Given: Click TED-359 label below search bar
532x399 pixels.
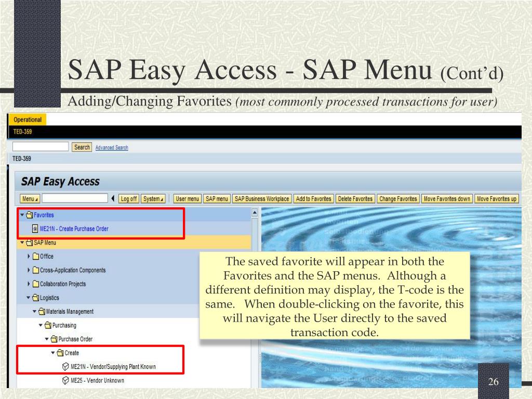Looking at the screenshot, I should [22, 158].
